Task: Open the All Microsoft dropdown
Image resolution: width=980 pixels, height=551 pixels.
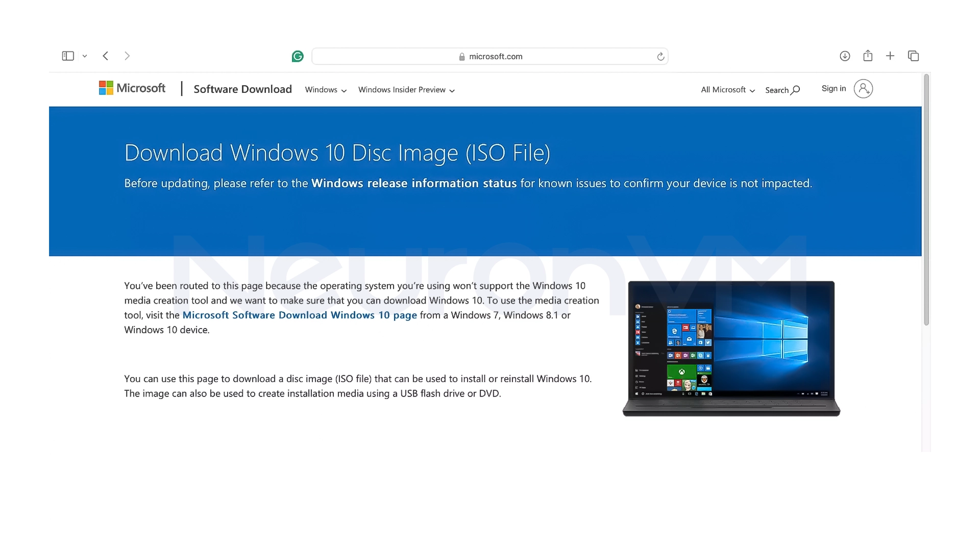Action: click(x=727, y=90)
